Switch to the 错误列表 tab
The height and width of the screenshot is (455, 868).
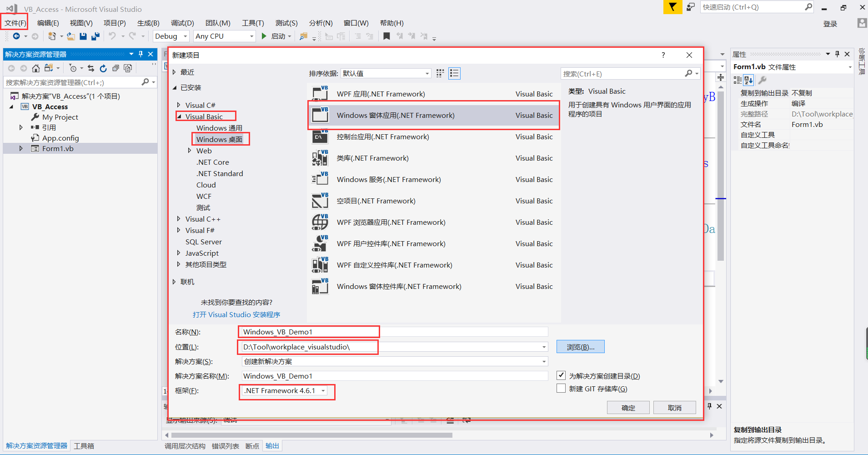[x=225, y=445]
